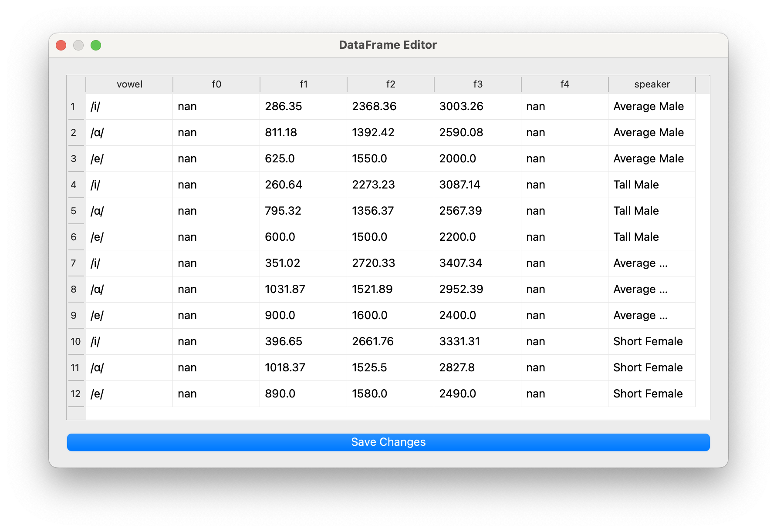Image resolution: width=777 pixels, height=532 pixels.
Task: Click the f2 cell 1500.0
Action: pos(391,237)
